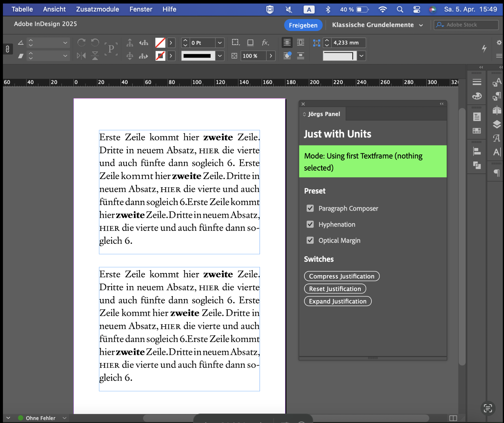Click the select container icon
Image resolution: width=504 pixels, height=423 pixels.
point(130,43)
